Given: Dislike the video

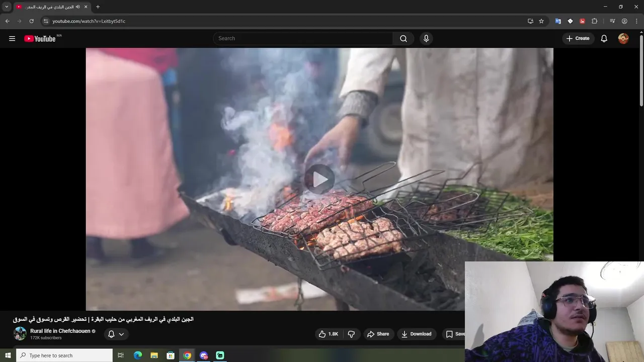Looking at the screenshot, I should click(351, 334).
